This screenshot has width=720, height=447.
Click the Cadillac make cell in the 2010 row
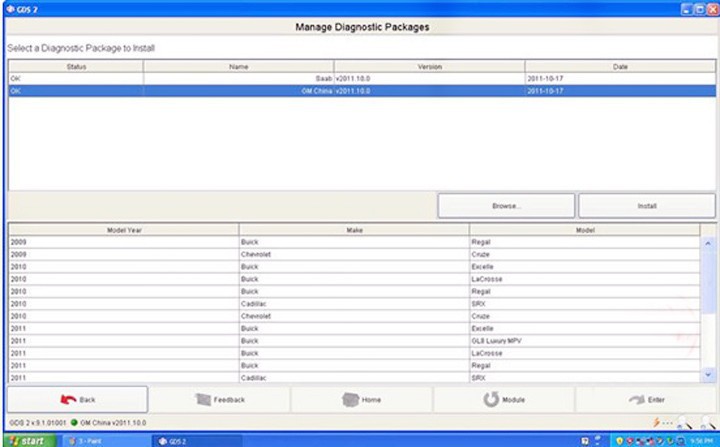click(x=354, y=304)
